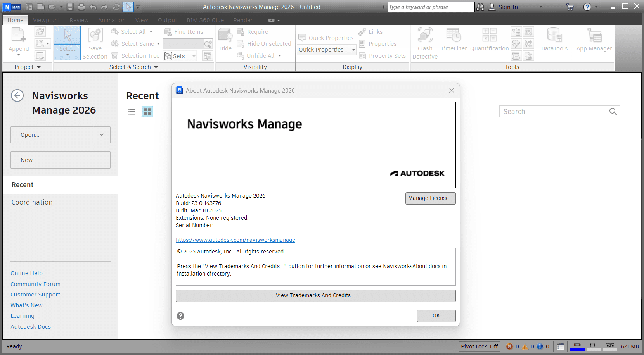Expand the Project panel title arrow
The width and height of the screenshot is (644, 355).
point(39,67)
